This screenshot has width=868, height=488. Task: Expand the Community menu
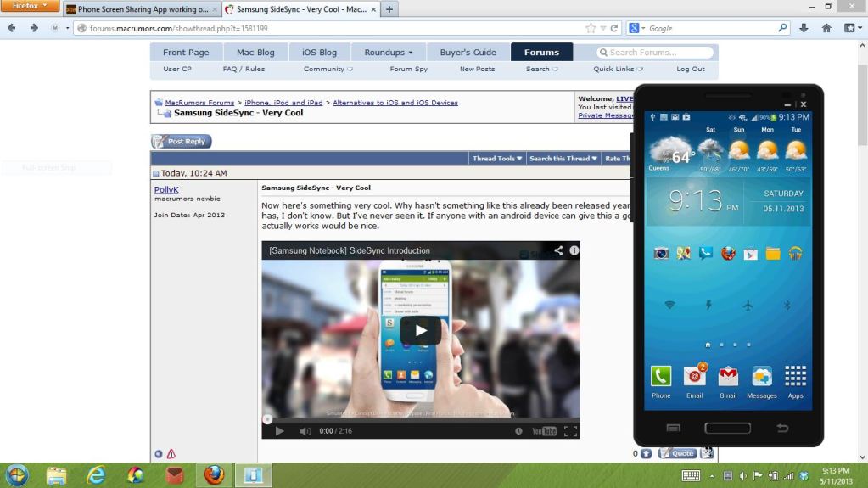[x=328, y=70]
